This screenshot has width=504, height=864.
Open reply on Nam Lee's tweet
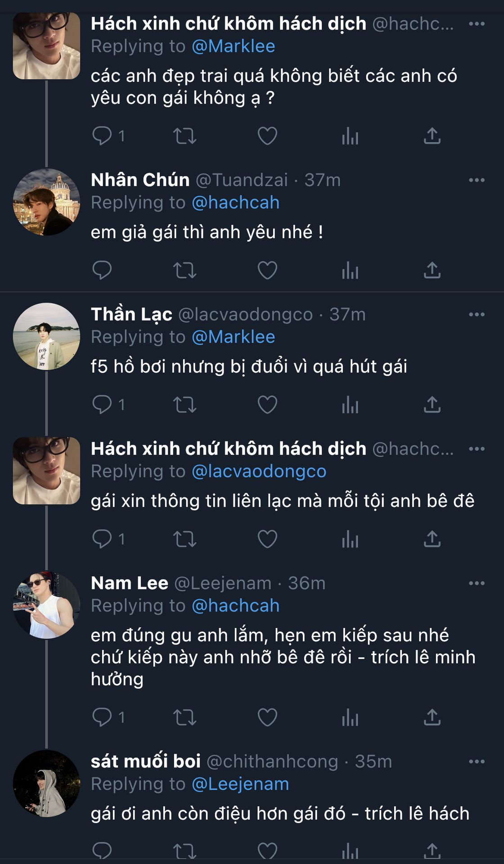click(102, 717)
